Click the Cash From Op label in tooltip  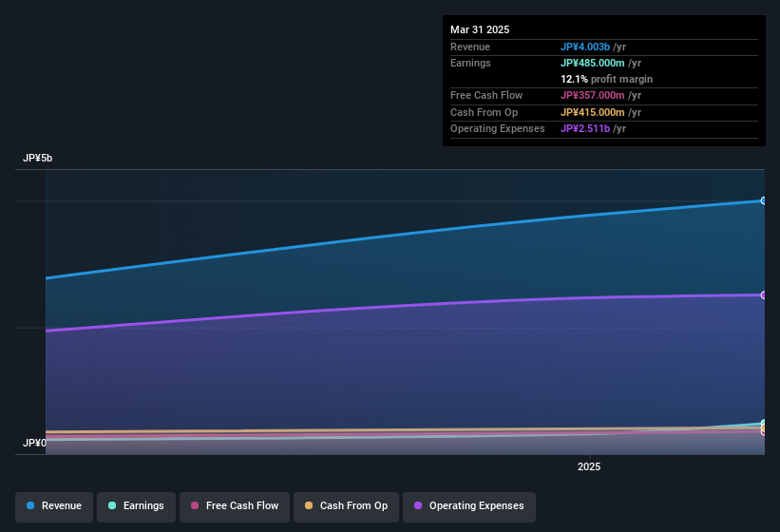(484, 112)
